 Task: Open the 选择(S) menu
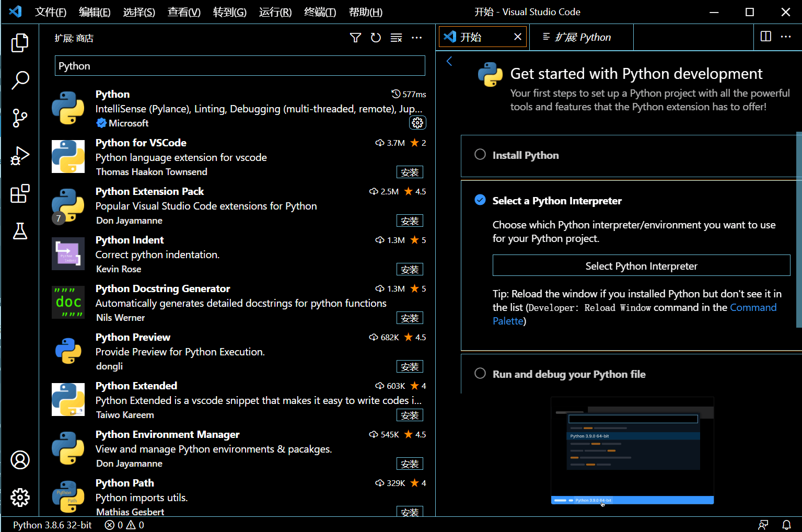[x=139, y=12]
